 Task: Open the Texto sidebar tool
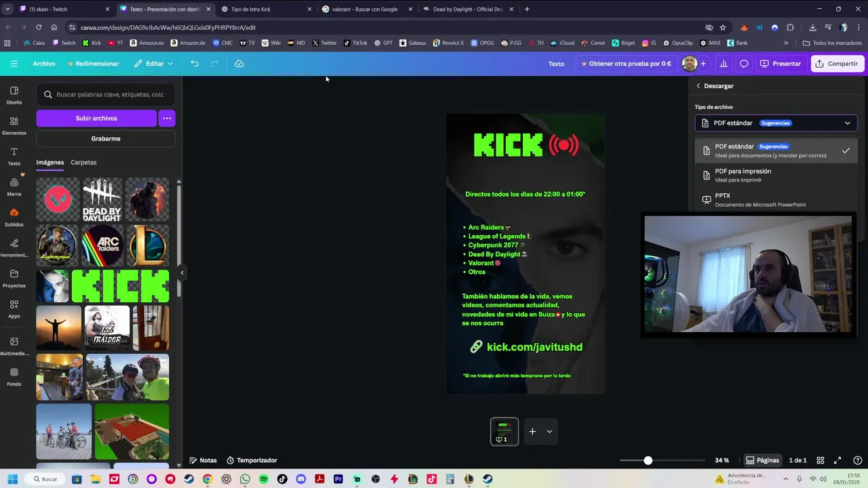point(14,157)
